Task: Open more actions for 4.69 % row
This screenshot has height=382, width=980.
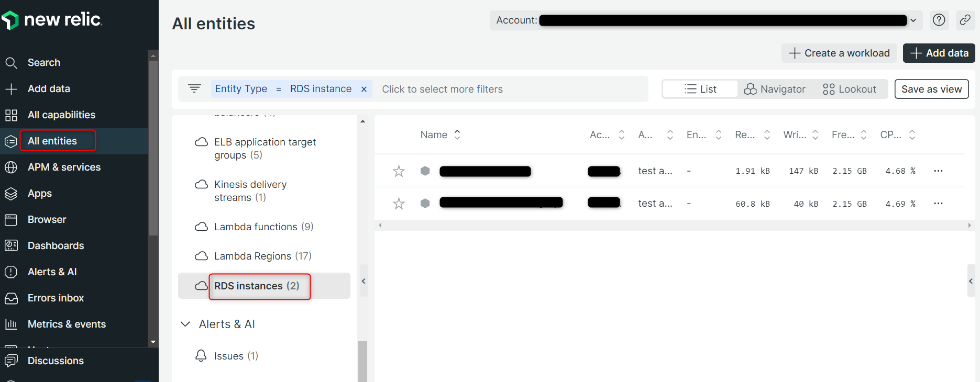Action: [x=938, y=204]
